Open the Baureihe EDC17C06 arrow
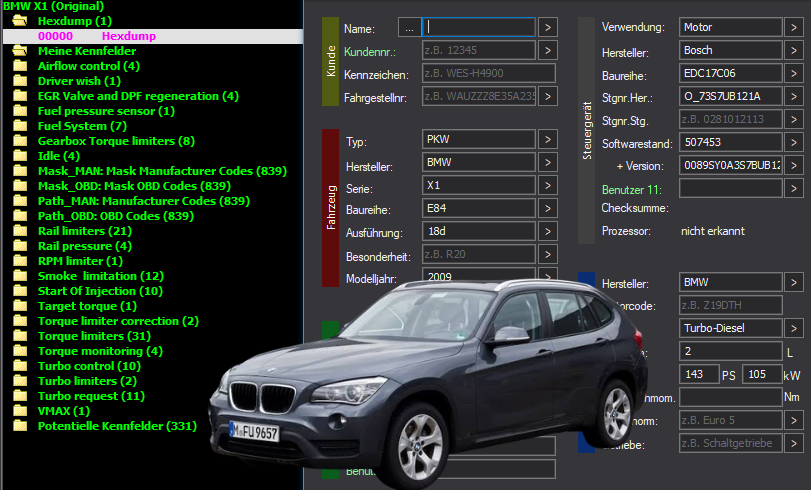This screenshot has width=811, height=490. click(794, 73)
